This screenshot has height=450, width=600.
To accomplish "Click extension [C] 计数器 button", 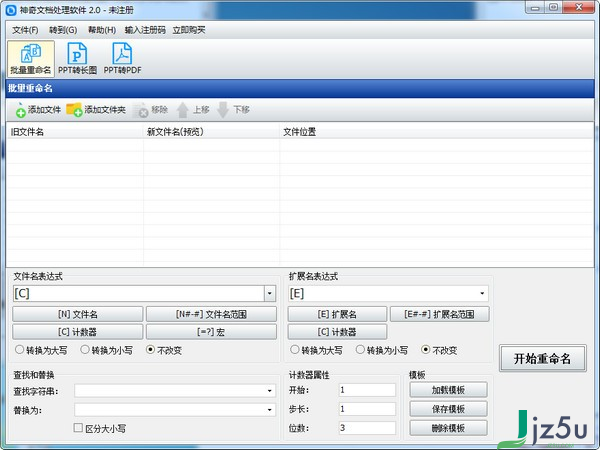I will coord(337,332).
